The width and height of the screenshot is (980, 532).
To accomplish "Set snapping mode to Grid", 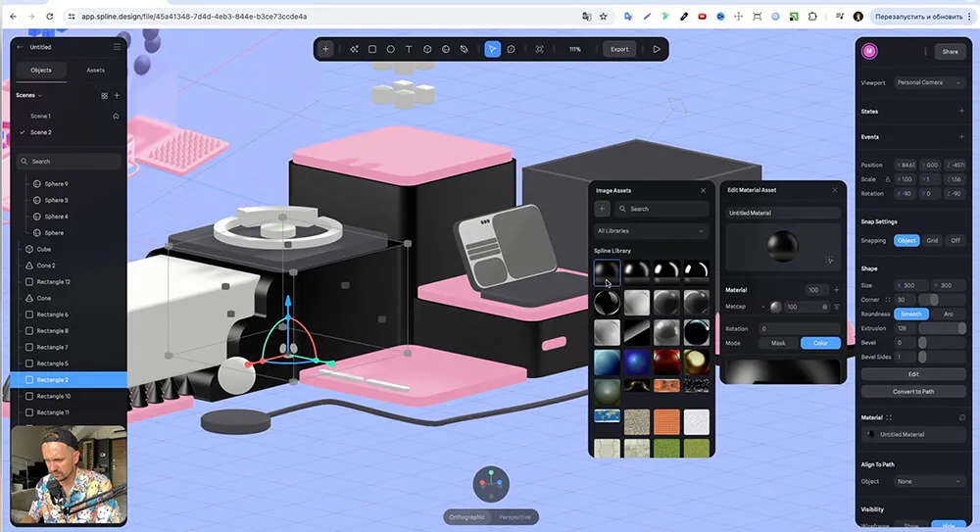I will point(932,240).
